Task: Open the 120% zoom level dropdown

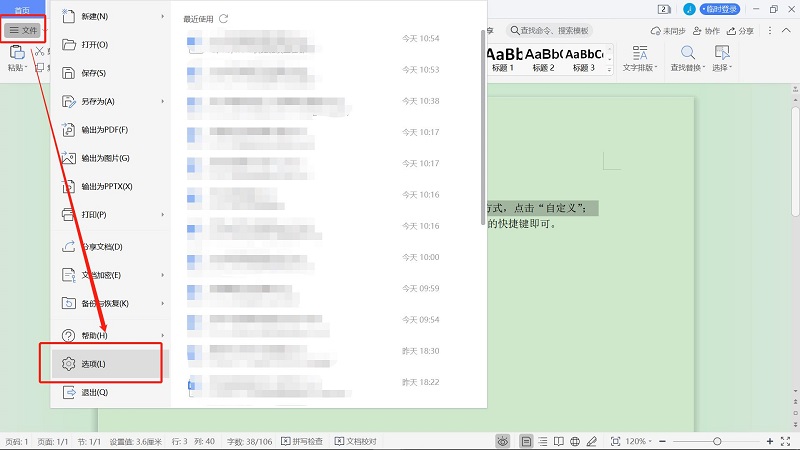Action: point(639,441)
